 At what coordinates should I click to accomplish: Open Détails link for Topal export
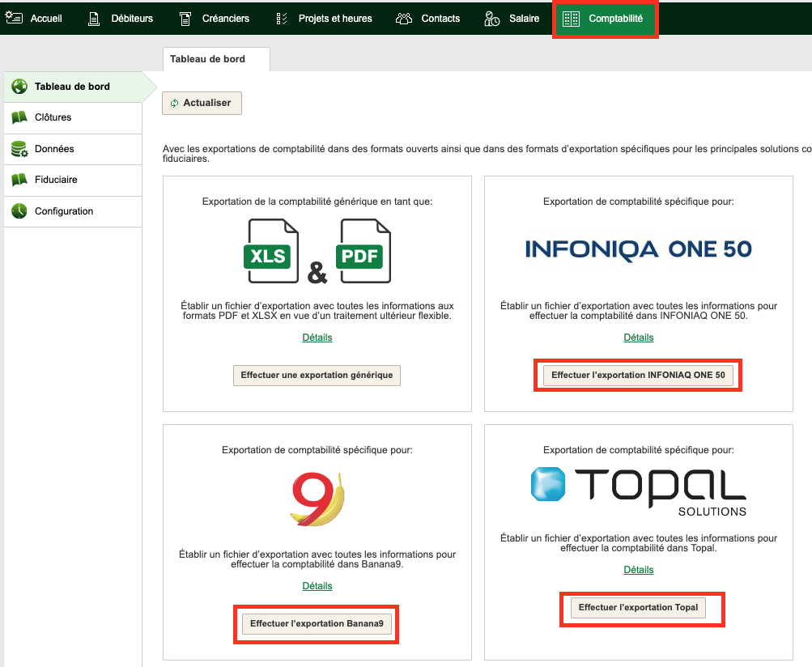(x=639, y=570)
